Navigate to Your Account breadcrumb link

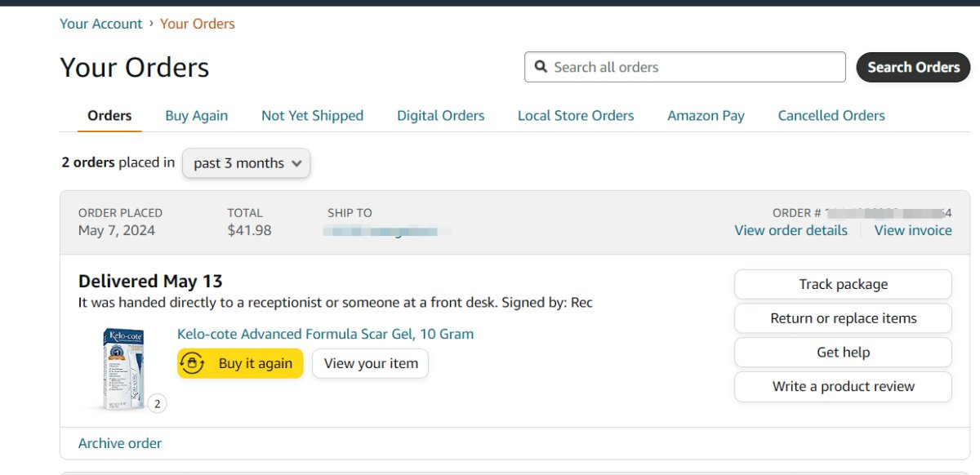101,24
